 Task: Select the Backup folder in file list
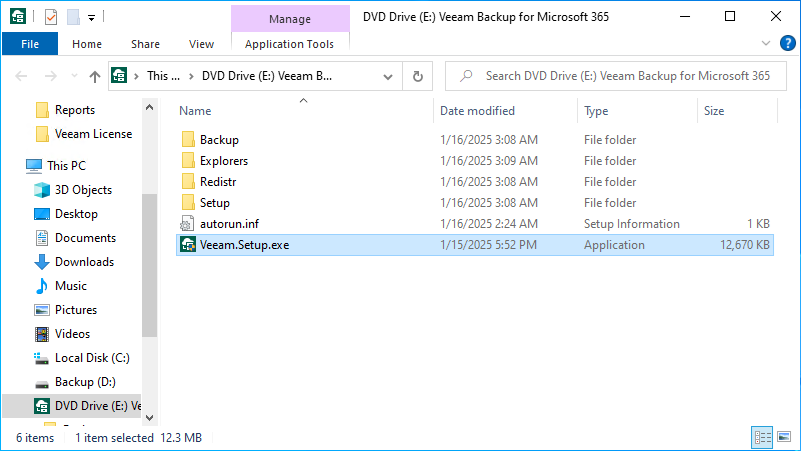(x=219, y=139)
